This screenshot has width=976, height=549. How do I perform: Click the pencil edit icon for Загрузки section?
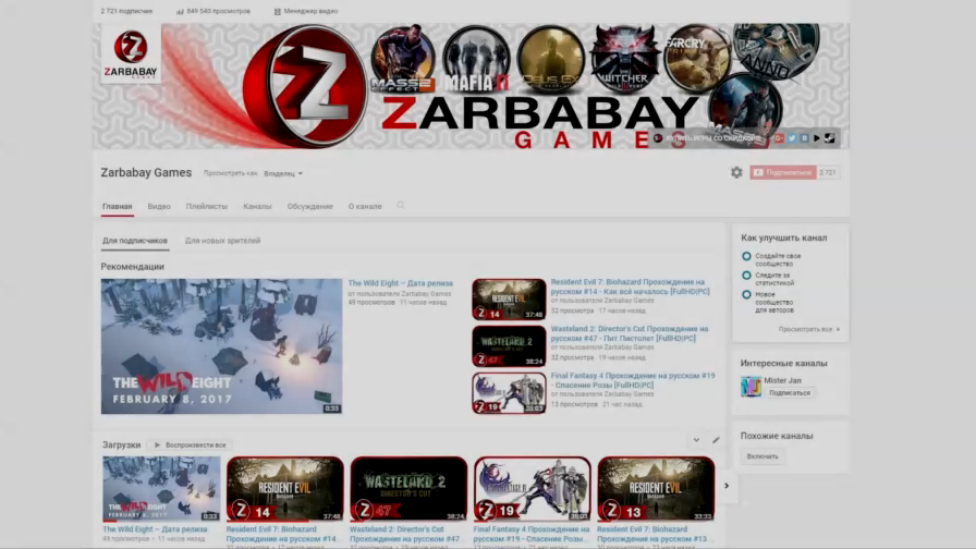(716, 440)
